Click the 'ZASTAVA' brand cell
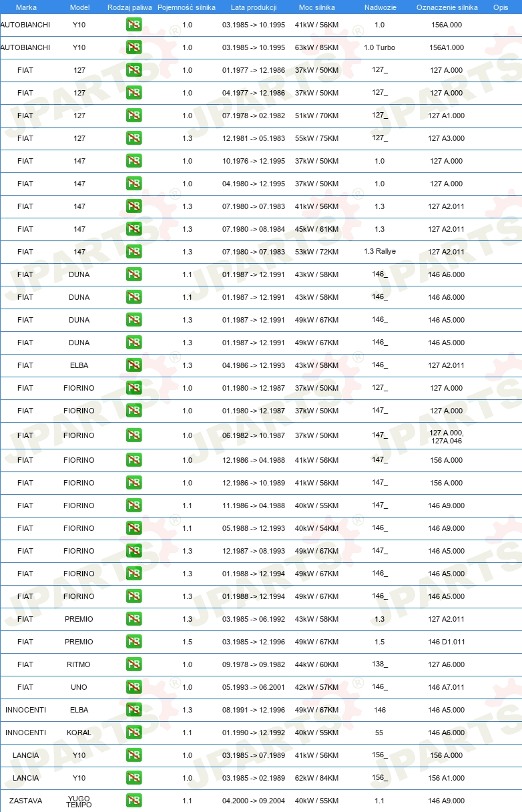Viewport: 522px width, 812px height. click(x=26, y=801)
